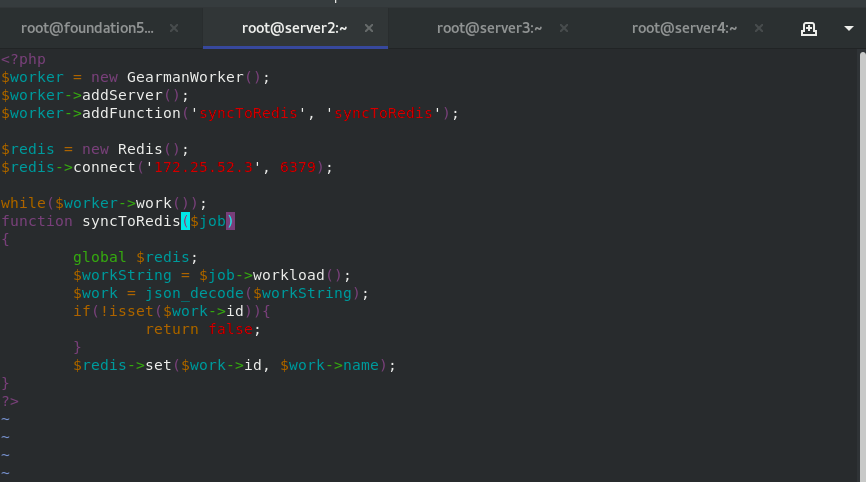The image size is (866, 482).
Task: Click the first 'syncToRedis' string argument
Action: tap(248, 113)
